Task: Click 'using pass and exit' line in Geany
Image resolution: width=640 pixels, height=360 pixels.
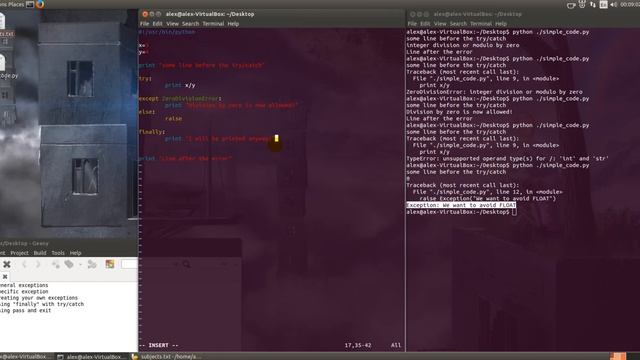Action: coord(25,310)
